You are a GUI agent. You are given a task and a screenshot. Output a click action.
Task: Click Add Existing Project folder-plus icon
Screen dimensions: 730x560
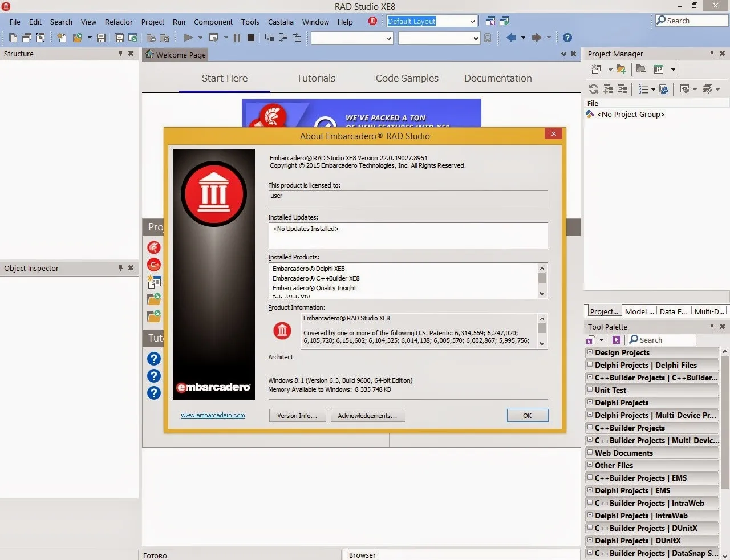pos(621,69)
